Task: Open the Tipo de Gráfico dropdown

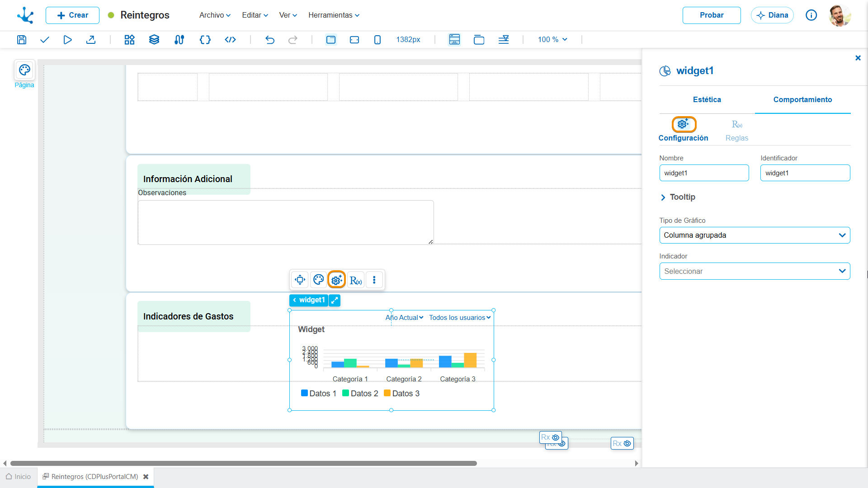Action: pos(755,235)
